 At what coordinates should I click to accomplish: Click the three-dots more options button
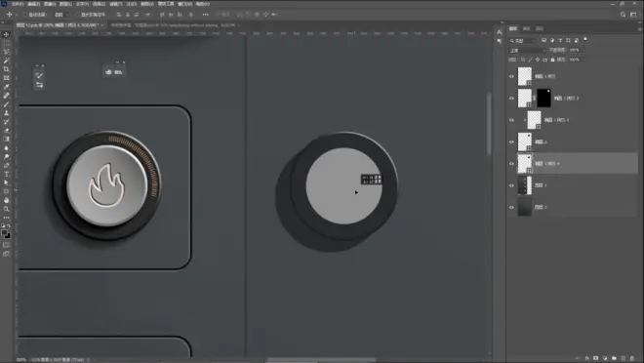point(205,15)
